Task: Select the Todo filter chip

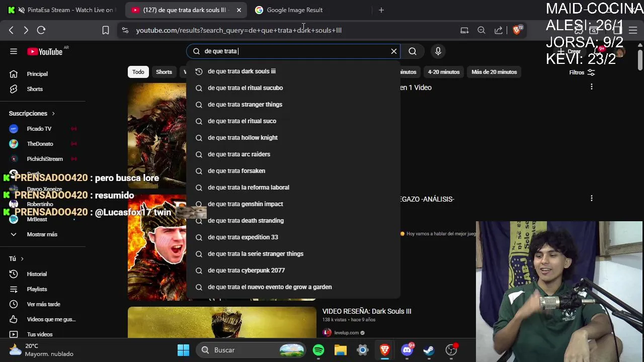Action: pos(138,72)
